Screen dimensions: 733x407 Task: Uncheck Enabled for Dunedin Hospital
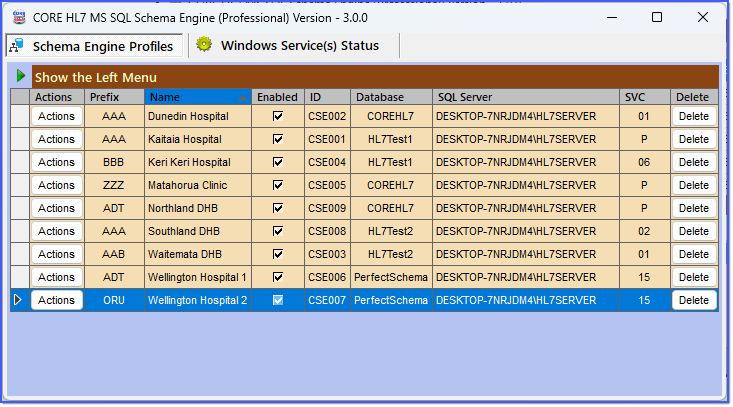(x=278, y=116)
